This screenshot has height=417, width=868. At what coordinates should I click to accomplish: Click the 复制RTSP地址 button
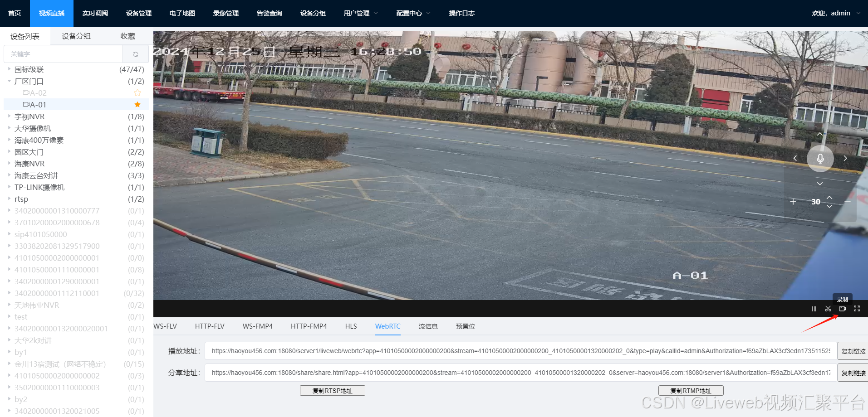pos(332,390)
